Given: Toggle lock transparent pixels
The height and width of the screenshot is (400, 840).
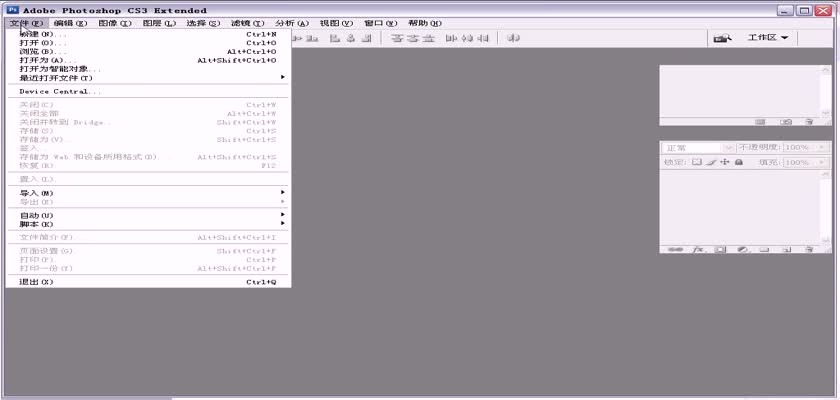Looking at the screenshot, I should (x=696, y=162).
